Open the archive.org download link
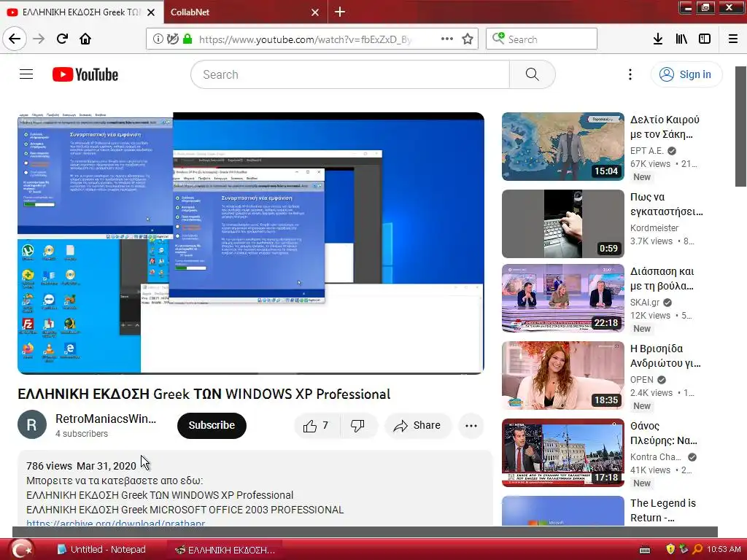This screenshot has width=747, height=560. pyautogui.click(x=116, y=523)
